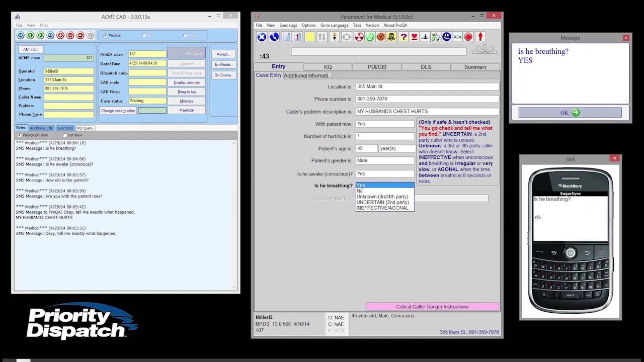644x362 pixels.
Task: Click the blue X cancel icon in Paramount toolbar
Action: pyautogui.click(x=262, y=37)
